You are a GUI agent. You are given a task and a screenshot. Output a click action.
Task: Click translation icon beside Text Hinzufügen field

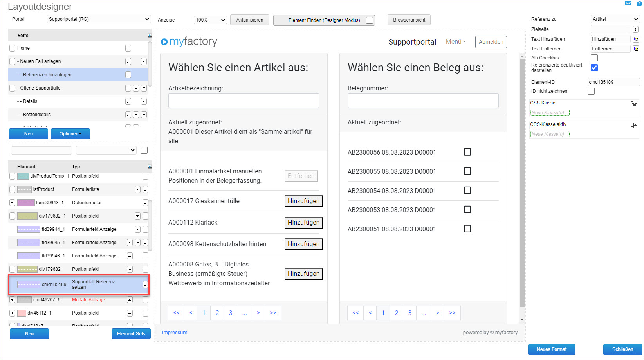click(636, 39)
